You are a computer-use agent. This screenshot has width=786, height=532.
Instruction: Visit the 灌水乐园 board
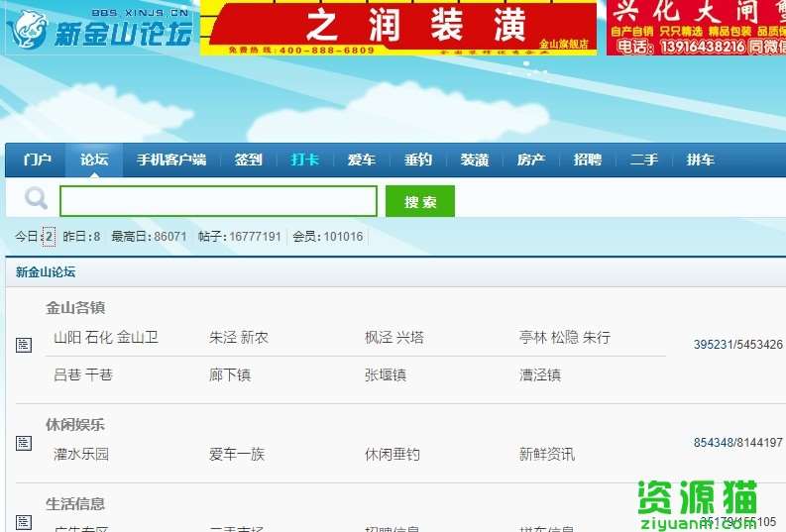pyautogui.click(x=81, y=455)
